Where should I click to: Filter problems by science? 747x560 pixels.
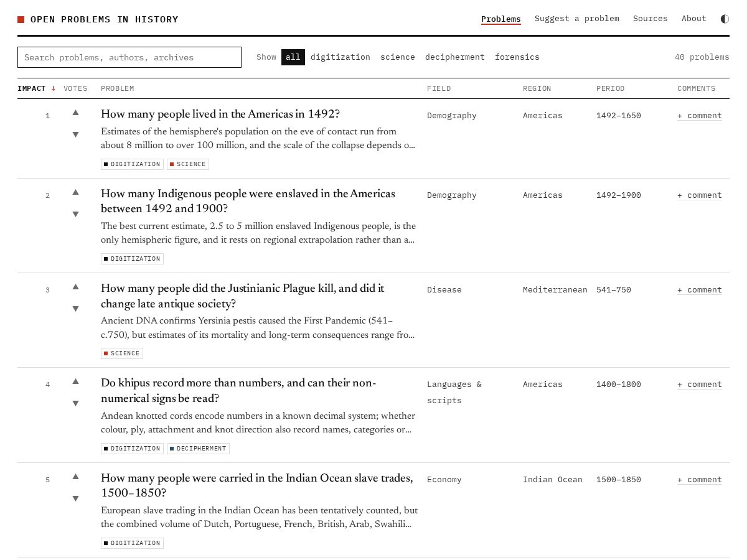pos(398,57)
